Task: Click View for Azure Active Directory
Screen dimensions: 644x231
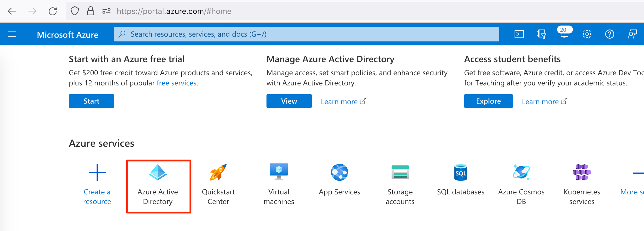Action: (289, 101)
